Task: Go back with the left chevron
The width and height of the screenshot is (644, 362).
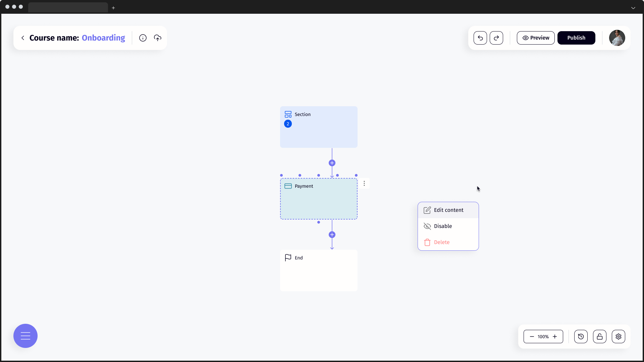Action: coord(23,38)
